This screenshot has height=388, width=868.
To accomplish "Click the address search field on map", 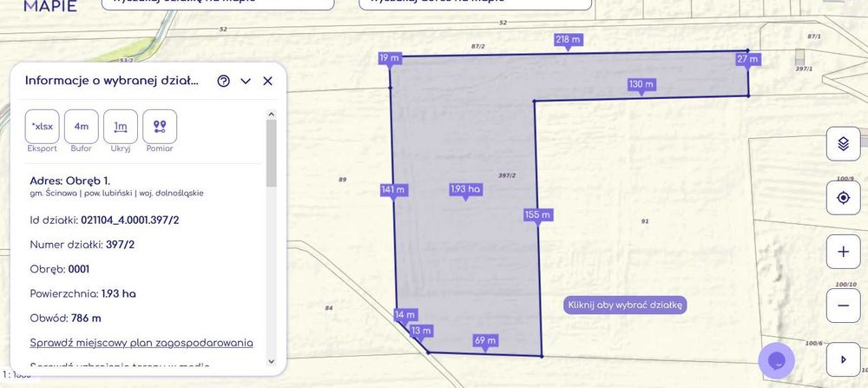I will (x=476, y=3).
